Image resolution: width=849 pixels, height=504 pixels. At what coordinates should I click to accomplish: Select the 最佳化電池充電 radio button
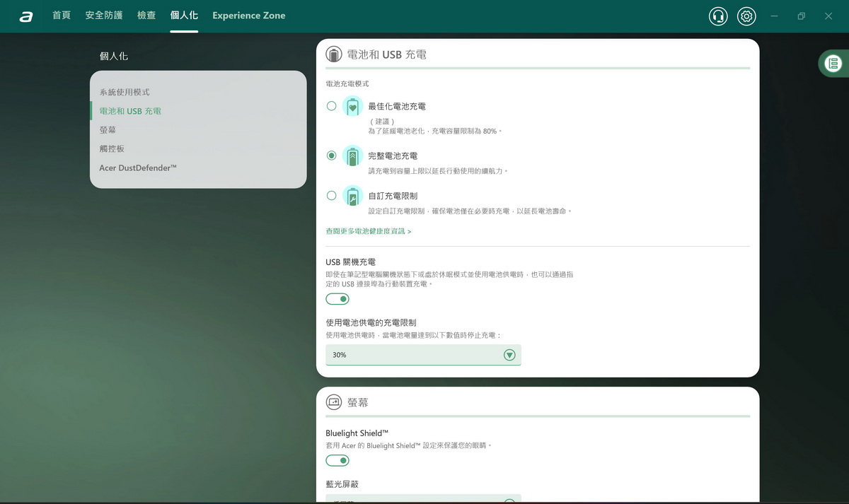coord(331,106)
